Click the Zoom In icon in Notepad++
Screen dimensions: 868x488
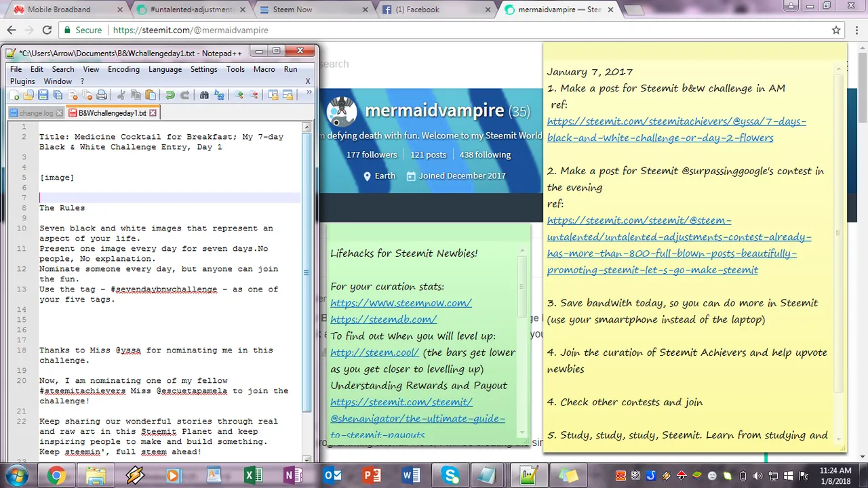[238, 96]
